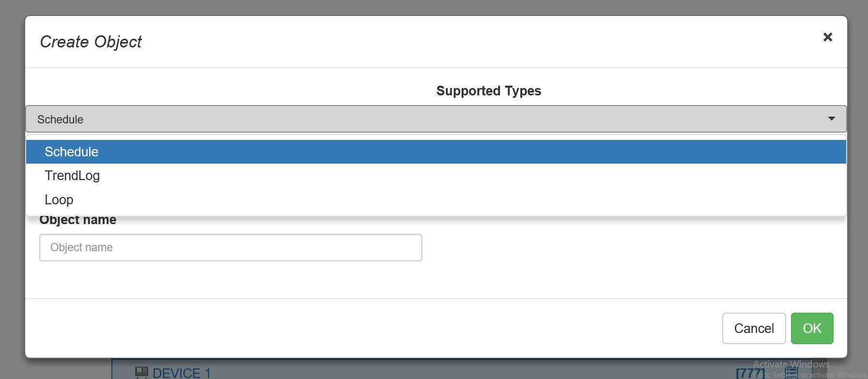Cancel the Create Object dialog

tap(754, 328)
